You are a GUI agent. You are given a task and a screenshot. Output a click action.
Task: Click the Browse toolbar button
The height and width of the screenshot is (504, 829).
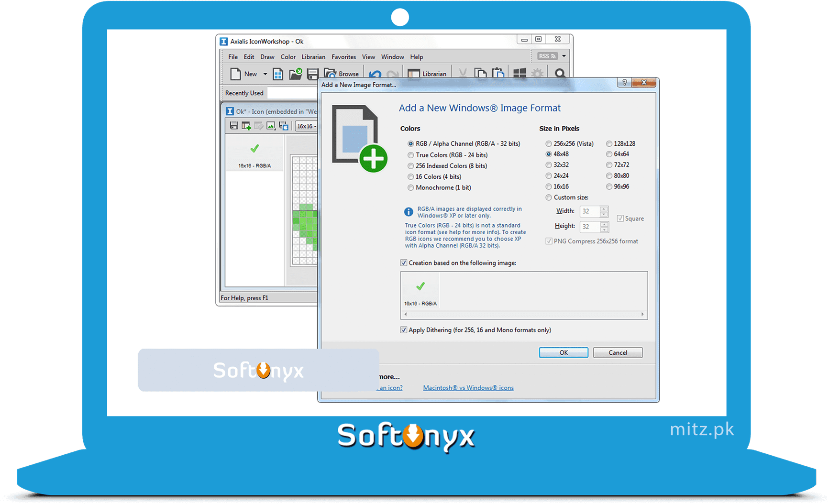342,74
